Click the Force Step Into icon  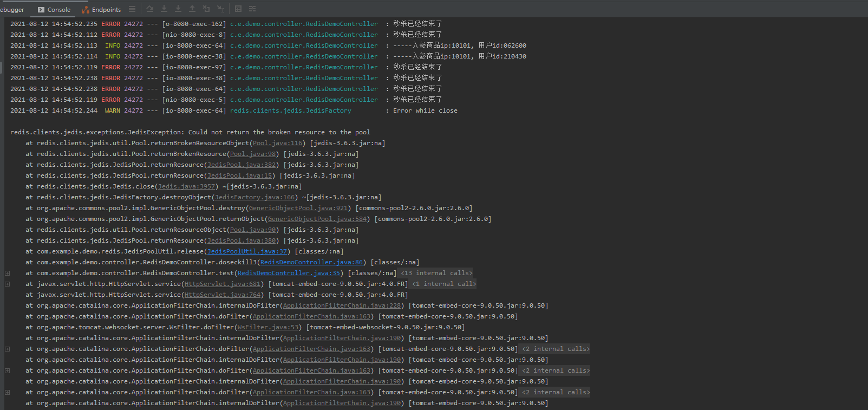[178, 9]
